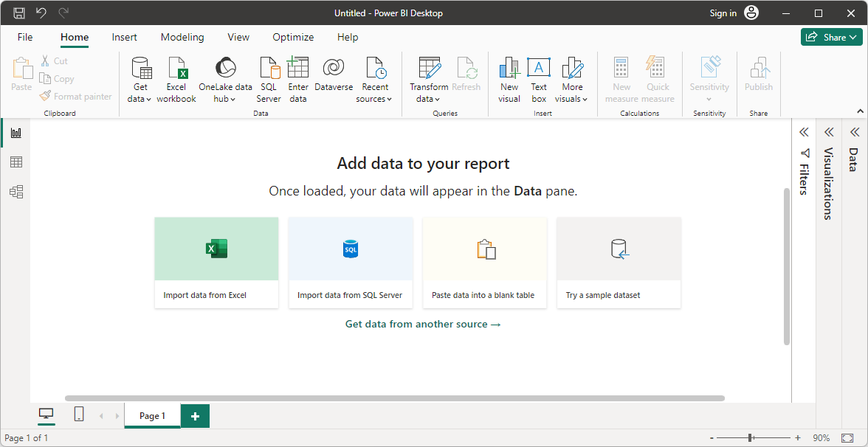Screen dimensions: 868x447
Task: Click the zoom out minus button
Action: click(x=712, y=438)
